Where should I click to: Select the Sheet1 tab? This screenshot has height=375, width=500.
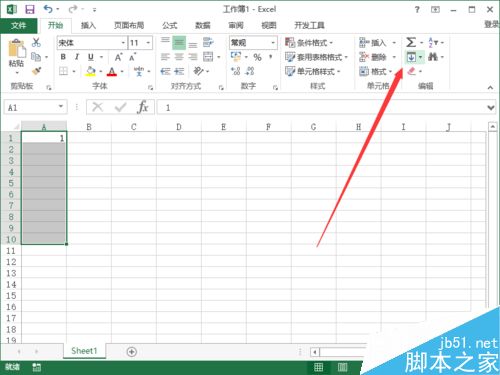point(84,351)
